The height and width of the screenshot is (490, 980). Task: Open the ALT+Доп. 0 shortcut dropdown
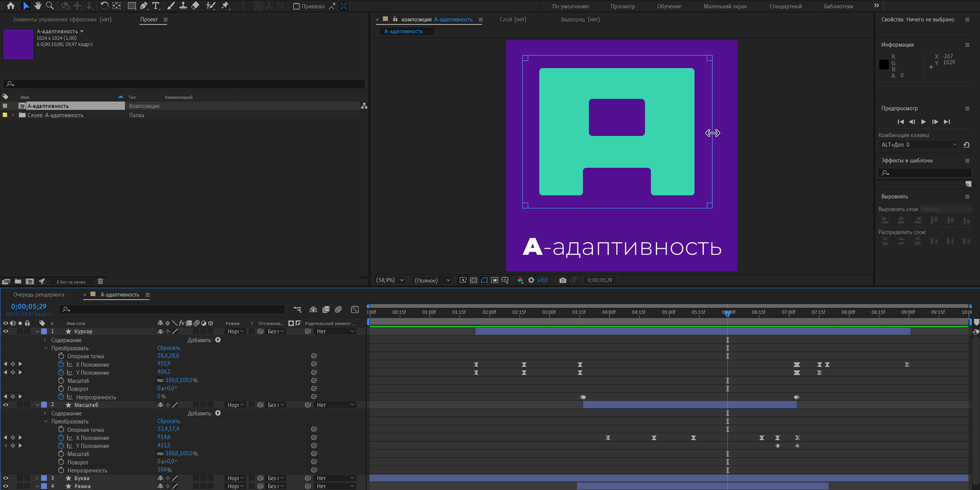coord(919,145)
